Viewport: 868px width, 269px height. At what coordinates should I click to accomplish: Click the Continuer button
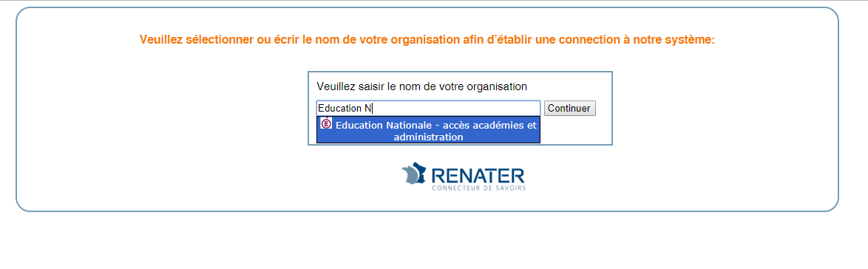coord(569,108)
